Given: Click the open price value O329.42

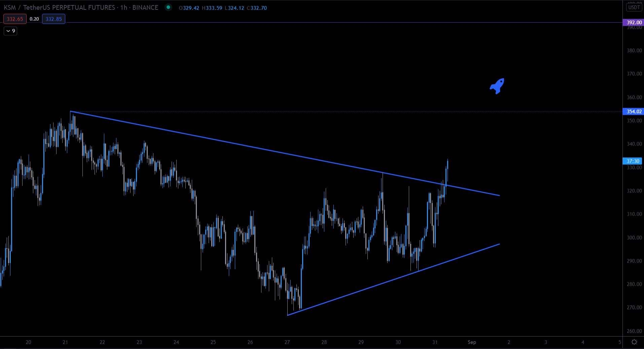Looking at the screenshot, I should tap(189, 8).
